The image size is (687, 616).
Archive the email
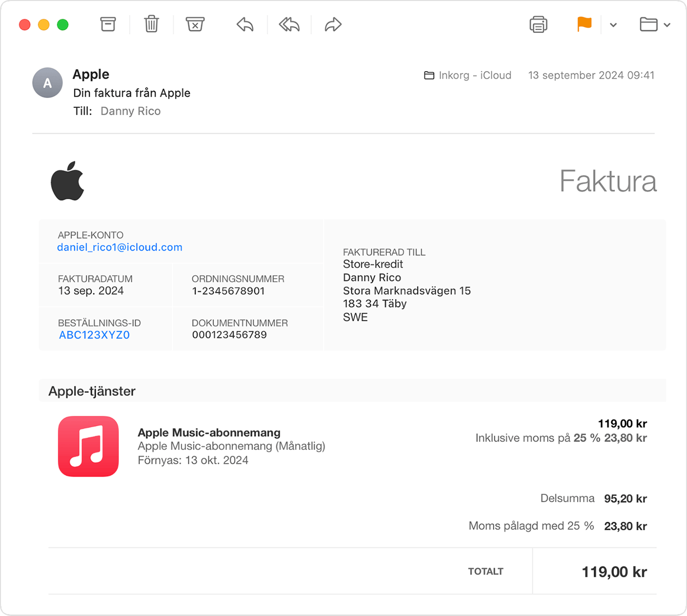tap(107, 24)
